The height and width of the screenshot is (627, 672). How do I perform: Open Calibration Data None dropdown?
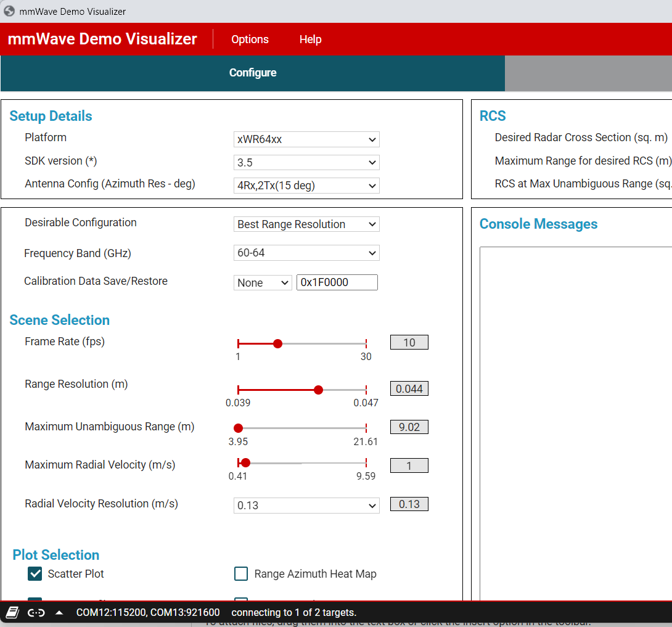coord(263,283)
